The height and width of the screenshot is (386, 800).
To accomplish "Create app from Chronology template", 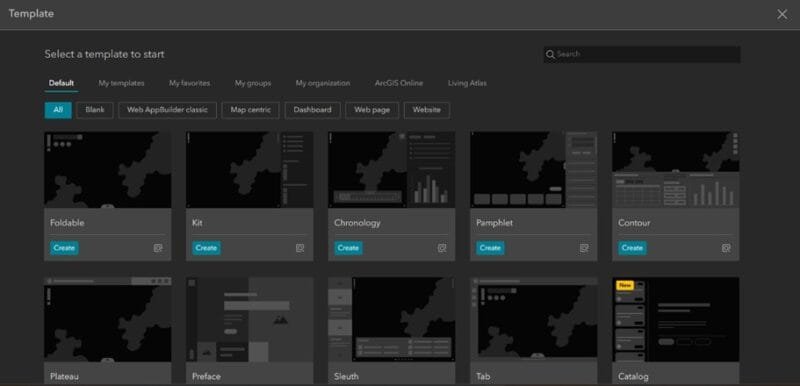I will [348, 248].
